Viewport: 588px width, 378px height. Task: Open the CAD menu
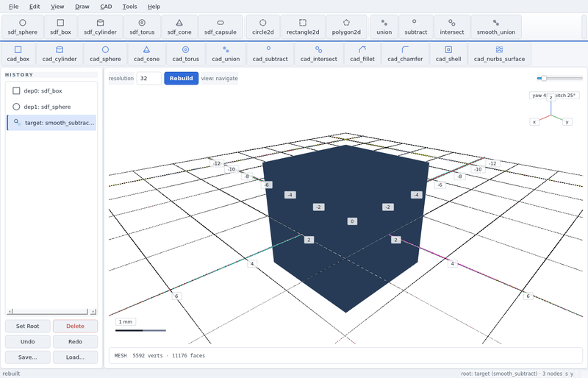coord(106,7)
